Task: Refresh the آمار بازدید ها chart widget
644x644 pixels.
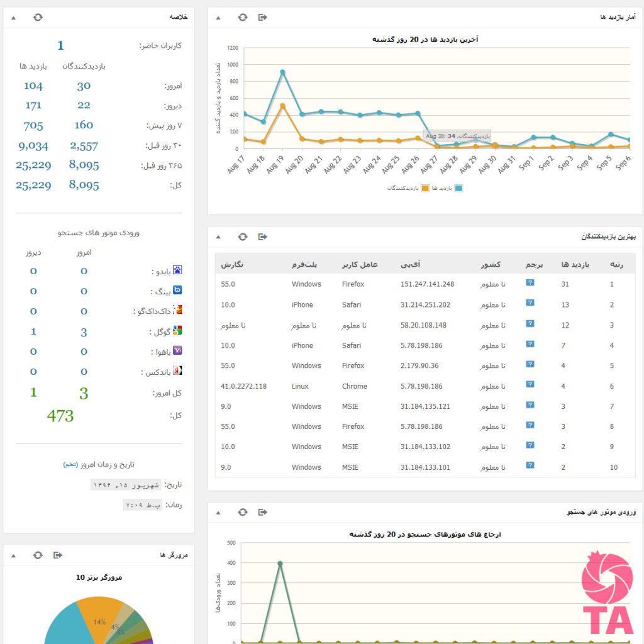Action: tap(243, 17)
